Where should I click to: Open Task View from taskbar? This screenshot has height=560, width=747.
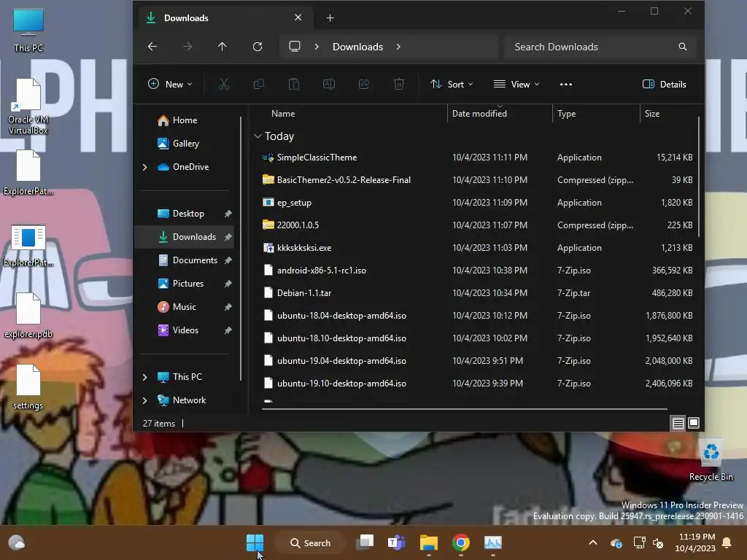(365, 542)
